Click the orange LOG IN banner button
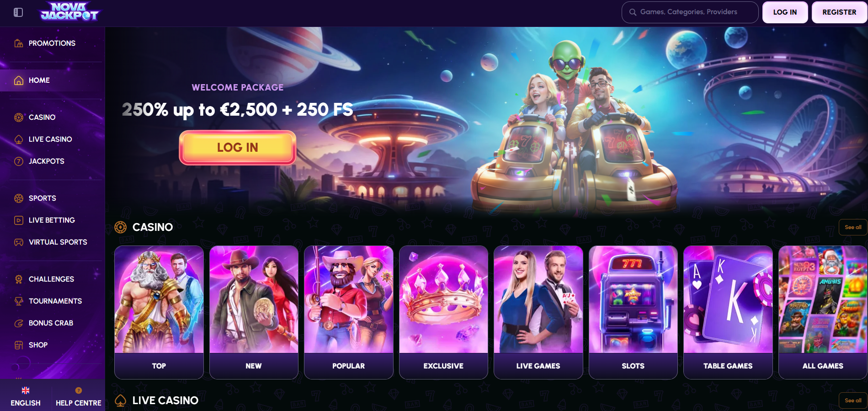 coord(238,147)
